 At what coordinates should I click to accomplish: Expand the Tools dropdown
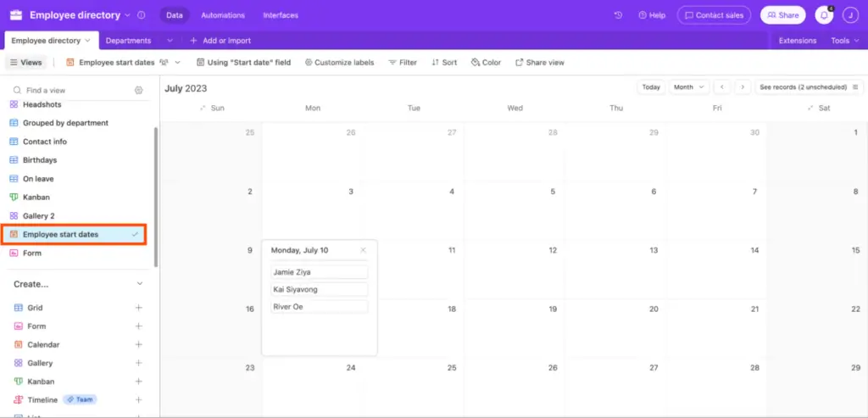click(x=845, y=41)
